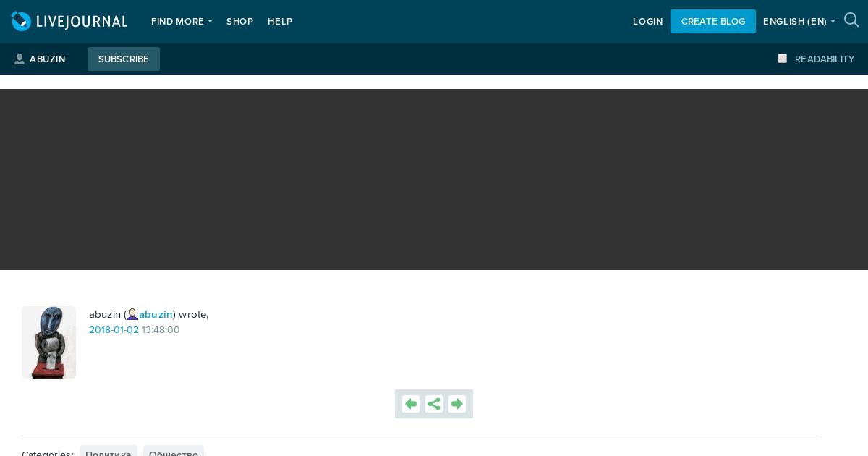This screenshot has height=456, width=868.
Task: Open abuzin profile link in post byline
Action: 156,314
